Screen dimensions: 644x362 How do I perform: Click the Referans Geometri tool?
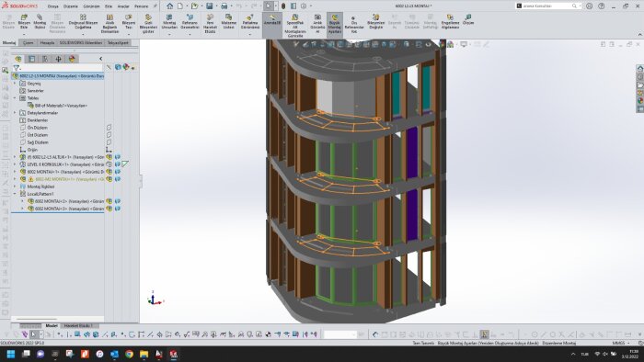pyautogui.click(x=190, y=22)
